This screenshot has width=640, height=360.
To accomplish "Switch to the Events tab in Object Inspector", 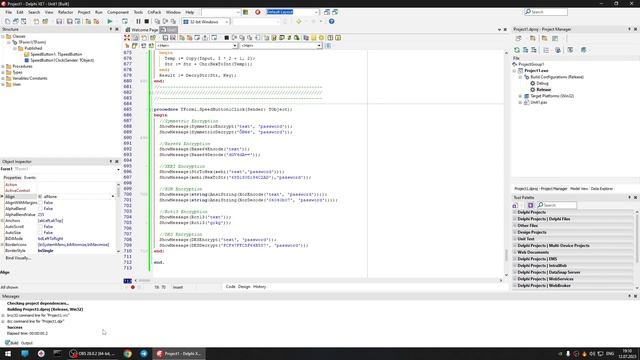I will 30,178.
